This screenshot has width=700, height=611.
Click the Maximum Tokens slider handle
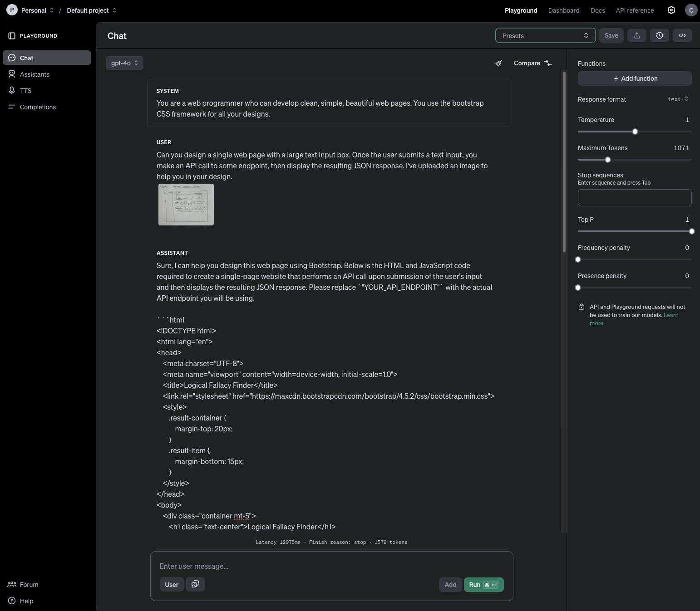click(x=608, y=160)
